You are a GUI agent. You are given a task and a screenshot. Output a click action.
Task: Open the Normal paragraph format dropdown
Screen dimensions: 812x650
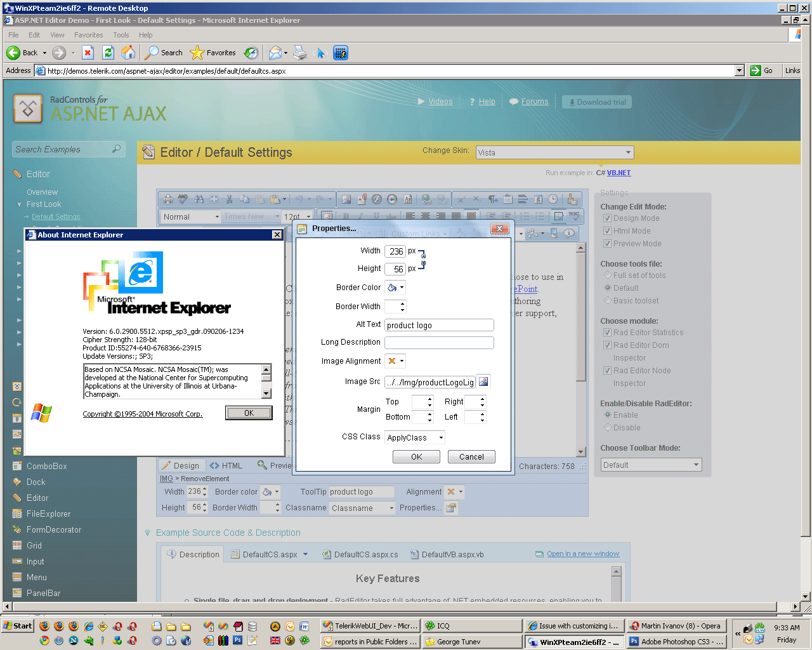[x=191, y=216]
